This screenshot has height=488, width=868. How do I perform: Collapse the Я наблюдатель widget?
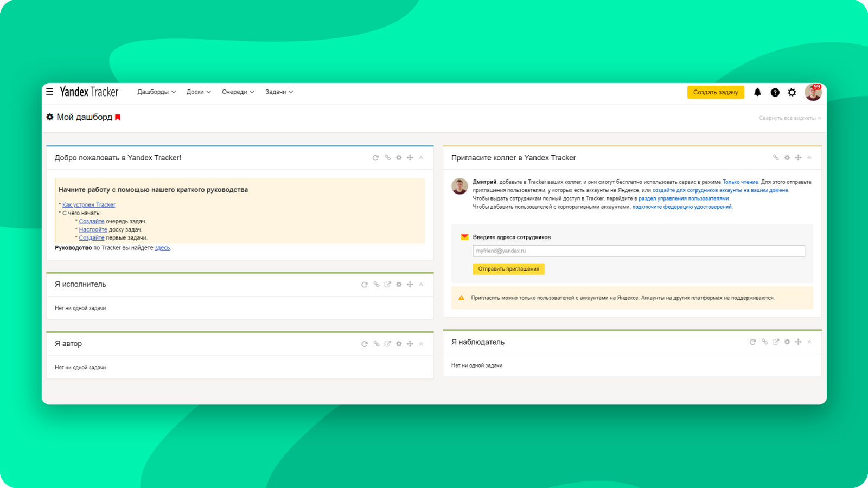pos(809,342)
